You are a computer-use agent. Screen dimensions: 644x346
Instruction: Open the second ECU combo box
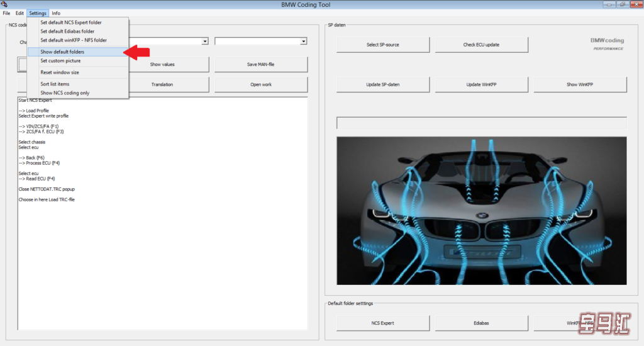tap(261, 41)
